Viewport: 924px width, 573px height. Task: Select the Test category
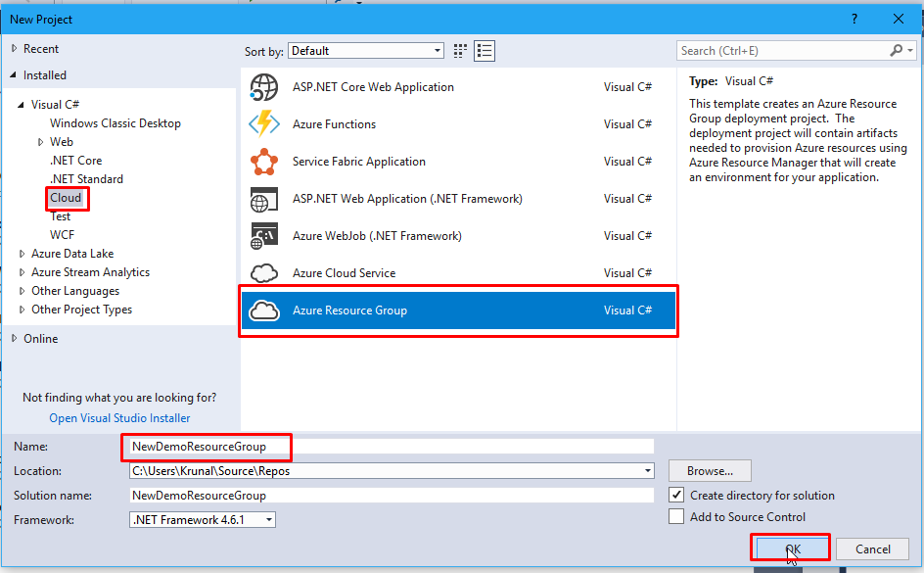click(60, 216)
